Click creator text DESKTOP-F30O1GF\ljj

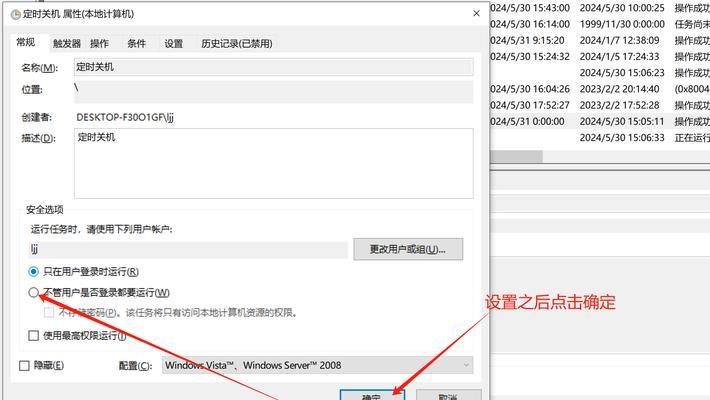125,117
